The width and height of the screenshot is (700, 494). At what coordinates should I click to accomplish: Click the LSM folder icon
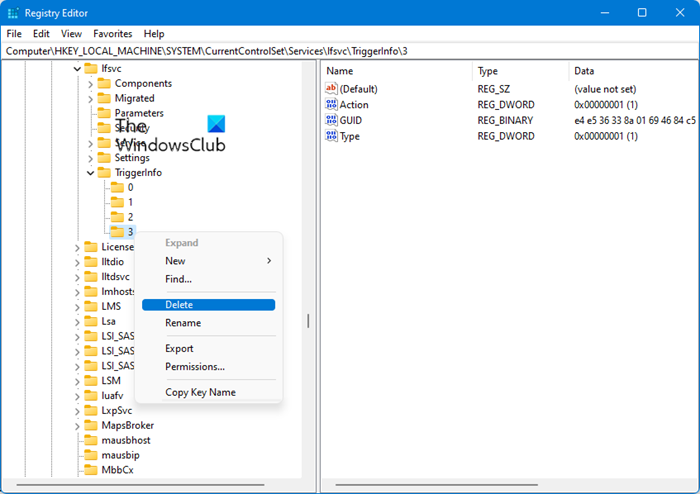coord(91,381)
